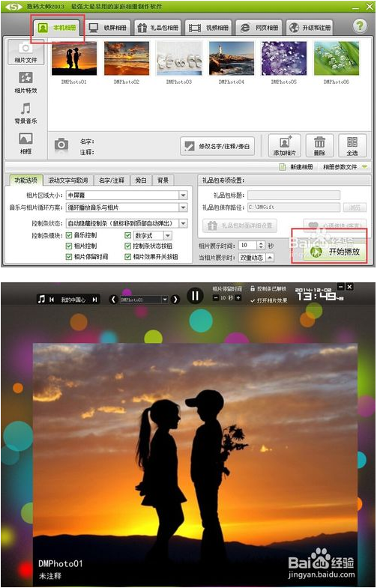Go to next photo arrow in player
377x588 pixels.
(x=175, y=300)
